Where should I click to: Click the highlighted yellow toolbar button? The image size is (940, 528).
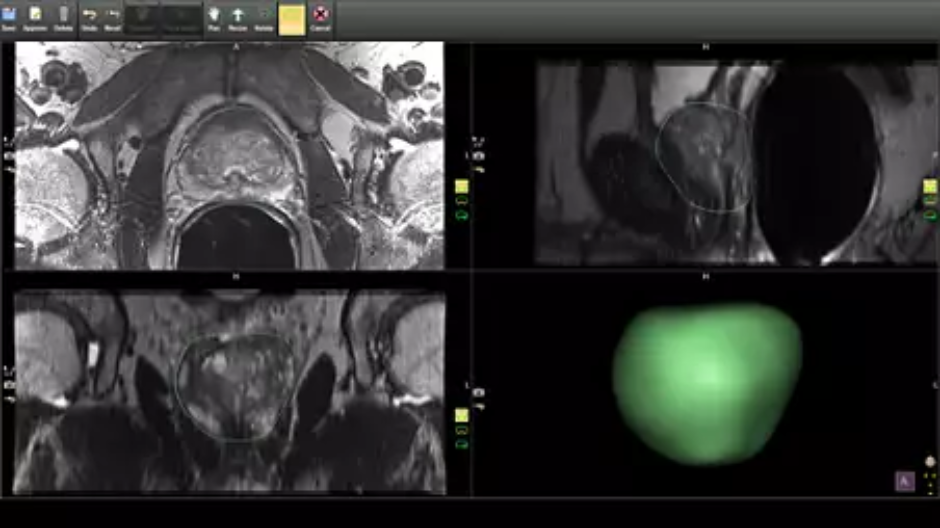pos(292,18)
